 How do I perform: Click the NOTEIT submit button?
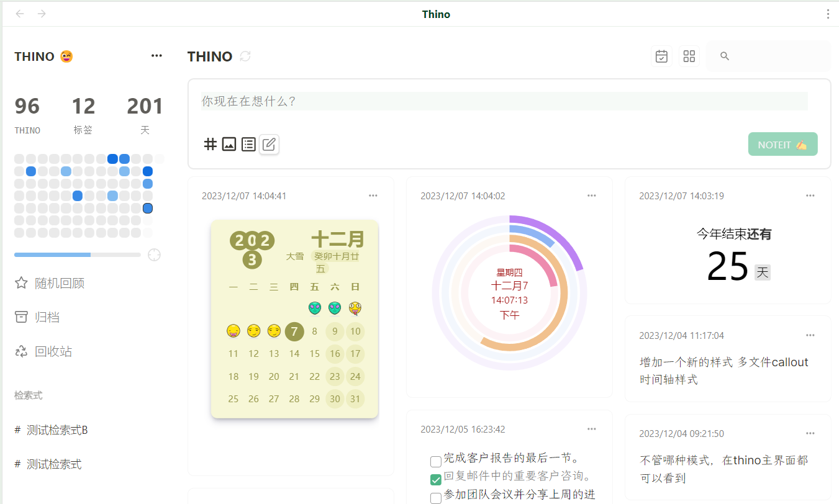click(782, 145)
